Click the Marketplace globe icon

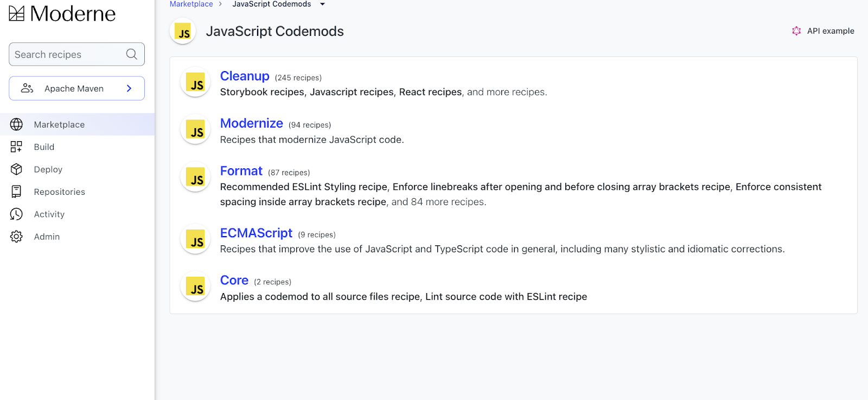(16, 124)
